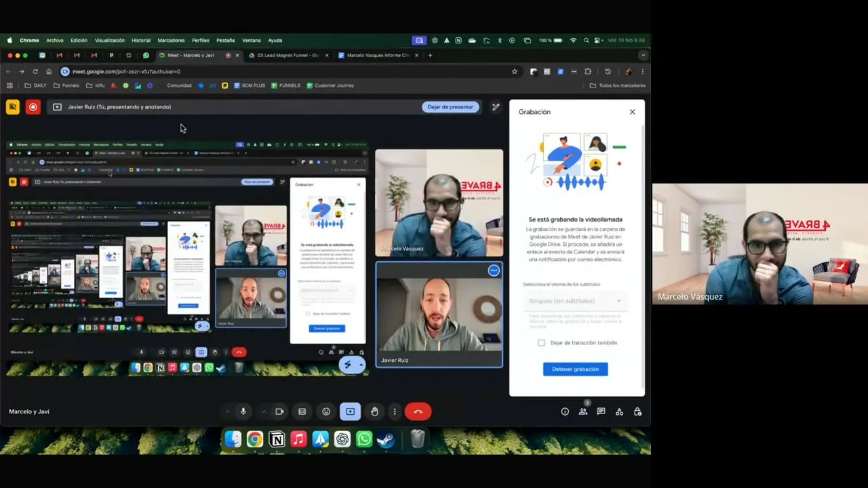868x488 pixels.
Task: Open Historial menu in menu bar
Action: coord(141,40)
